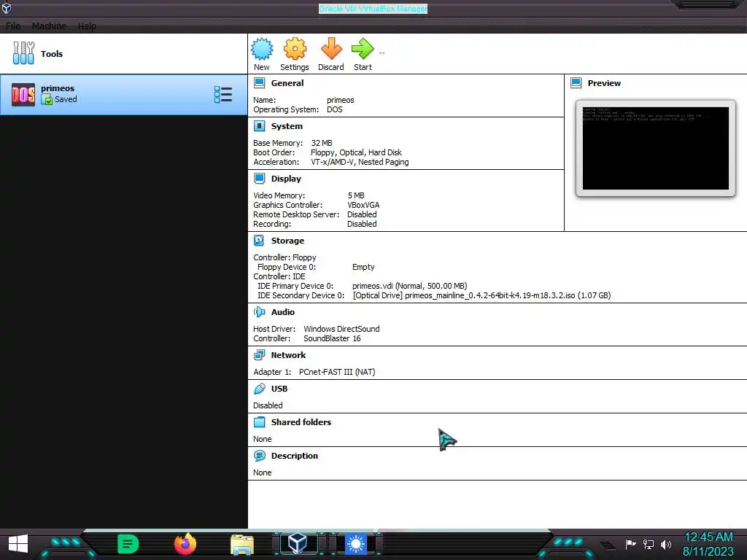Open the Network settings heading link
Screen dimensions: 747x560
288,355
